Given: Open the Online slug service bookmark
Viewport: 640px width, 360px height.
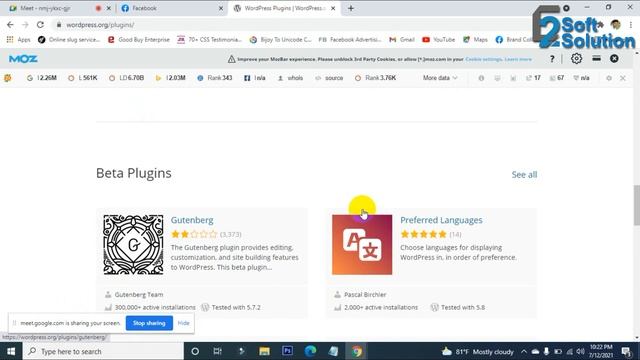Looking at the screenshot, I should tap(69, 40).
